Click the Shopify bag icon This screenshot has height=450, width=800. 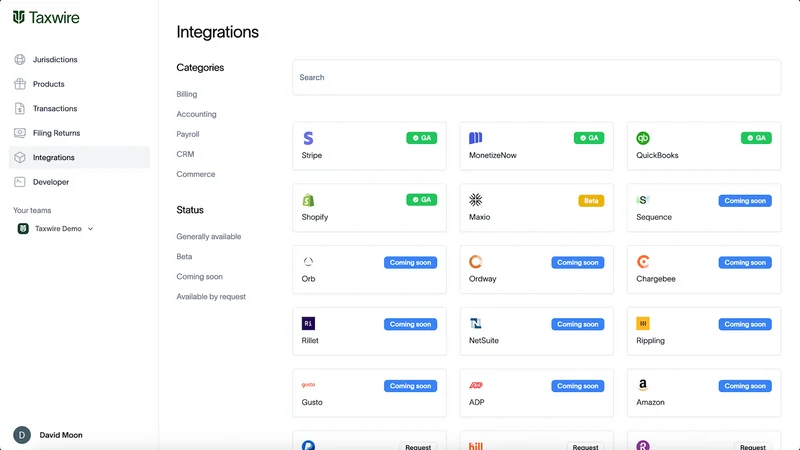tap(308, 200)
